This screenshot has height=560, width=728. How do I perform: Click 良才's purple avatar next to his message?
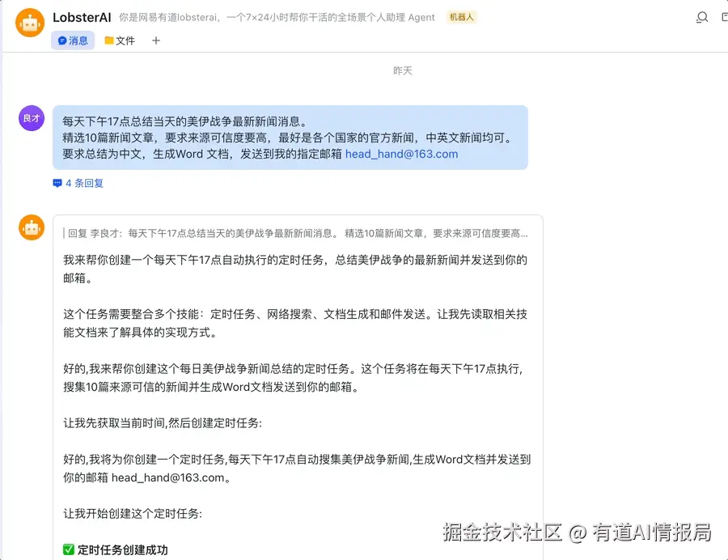pos(30,117)
